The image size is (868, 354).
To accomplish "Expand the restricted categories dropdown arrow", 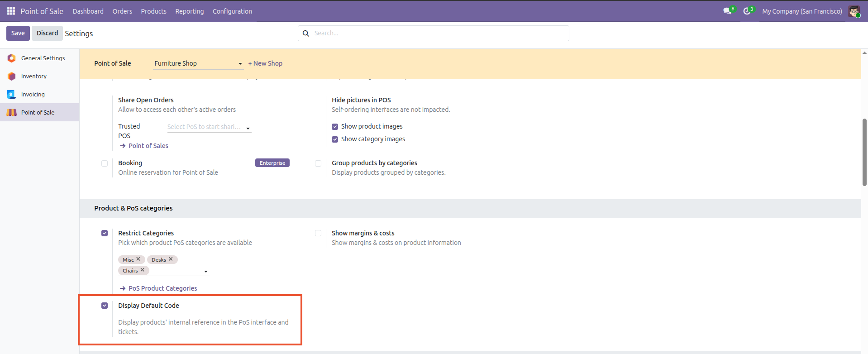I will [206, 271].
